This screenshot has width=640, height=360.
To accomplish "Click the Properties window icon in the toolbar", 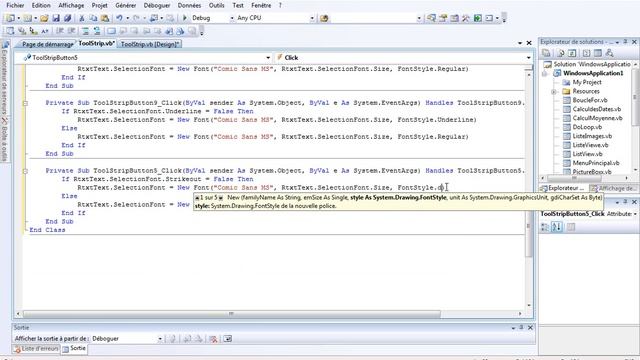I will 443,18.
